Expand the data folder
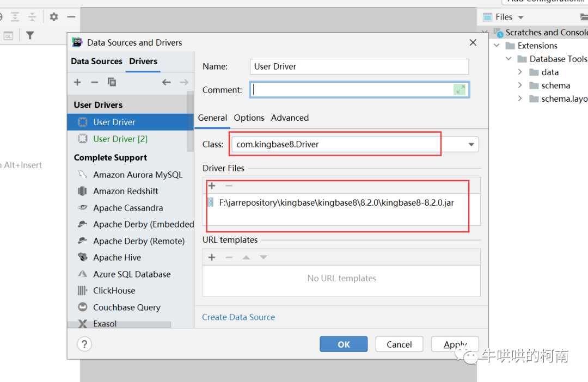Image resolution: width=588 pixels, height=382 pixels. tap(520, 72)
